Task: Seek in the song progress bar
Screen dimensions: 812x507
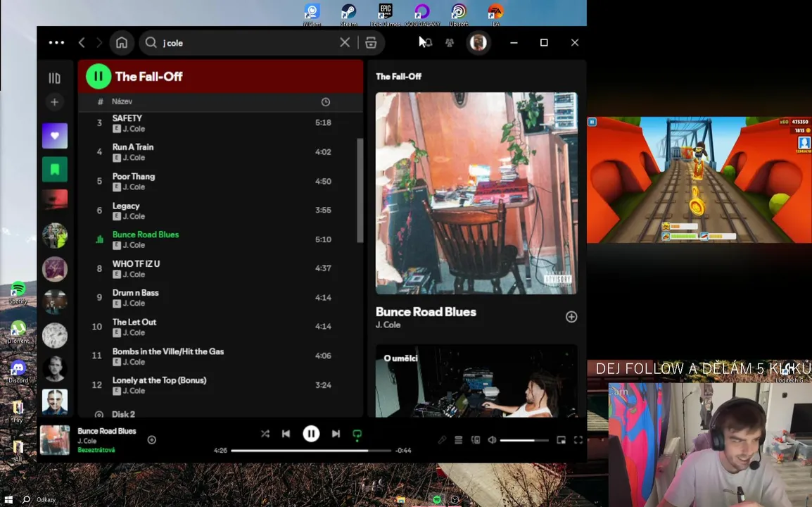Action: coord(311,451)
